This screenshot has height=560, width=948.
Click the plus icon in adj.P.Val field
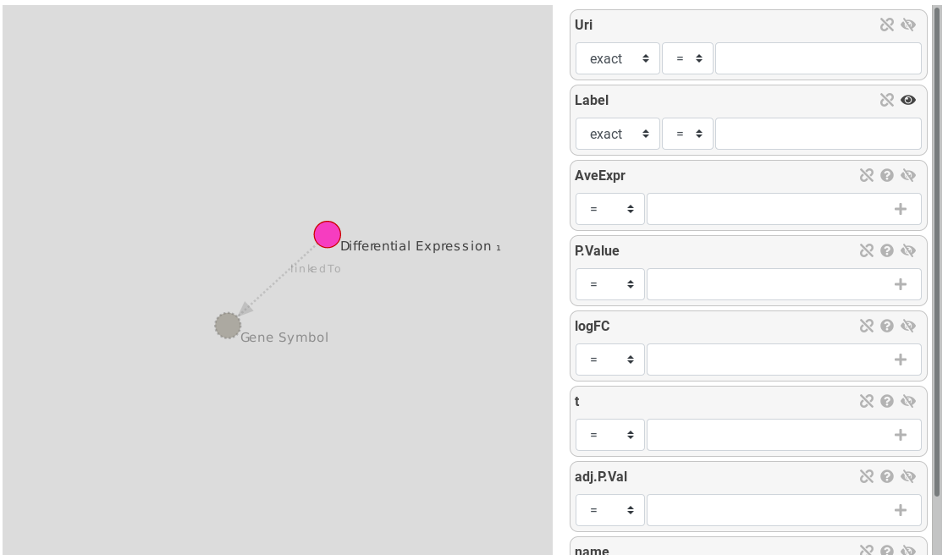pyautogui.click(x=901, y=510)
